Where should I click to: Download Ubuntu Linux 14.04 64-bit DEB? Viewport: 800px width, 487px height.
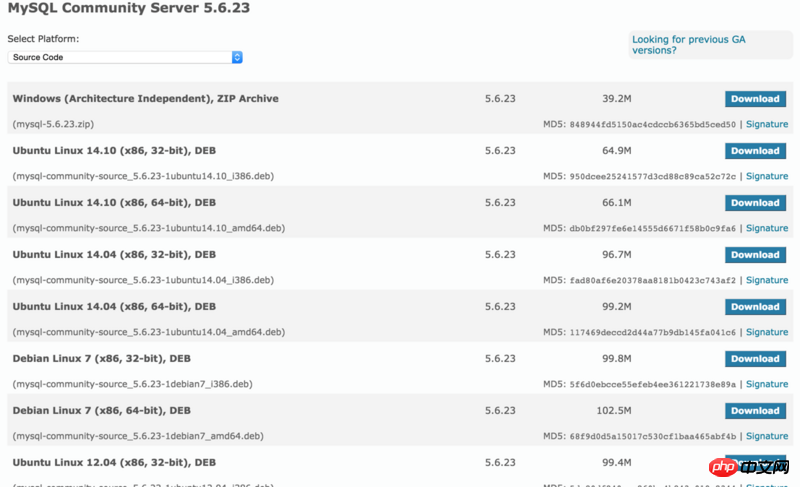pos(755,307)
